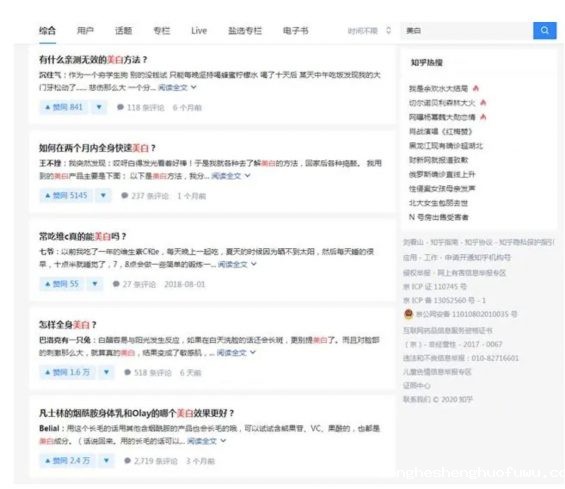Open comments icon beside 27 条评论

[116, 284]
